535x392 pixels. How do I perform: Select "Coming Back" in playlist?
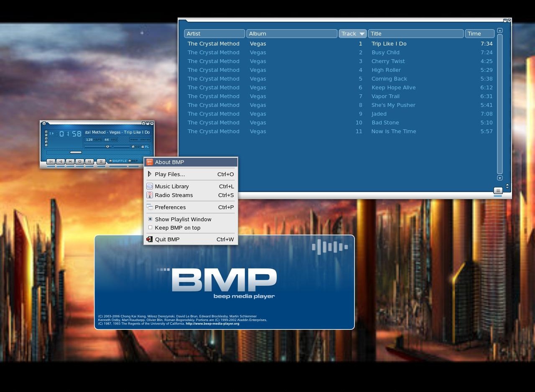389,78
